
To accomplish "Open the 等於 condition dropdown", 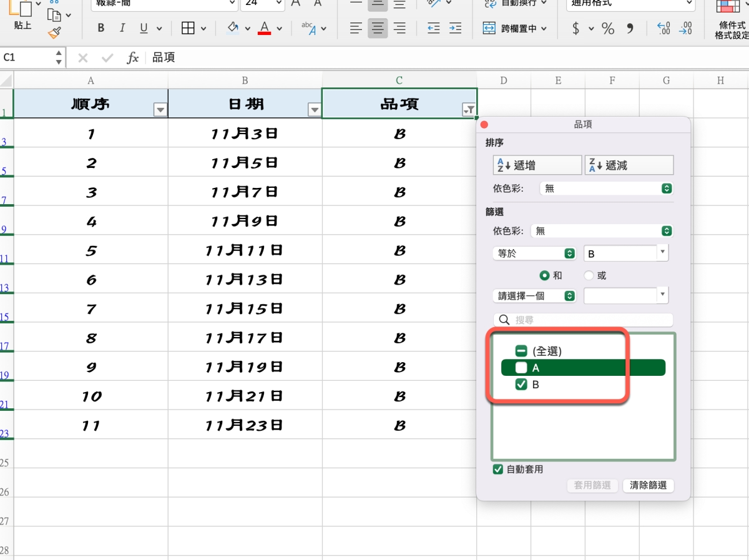I will [x=534, y=253].
